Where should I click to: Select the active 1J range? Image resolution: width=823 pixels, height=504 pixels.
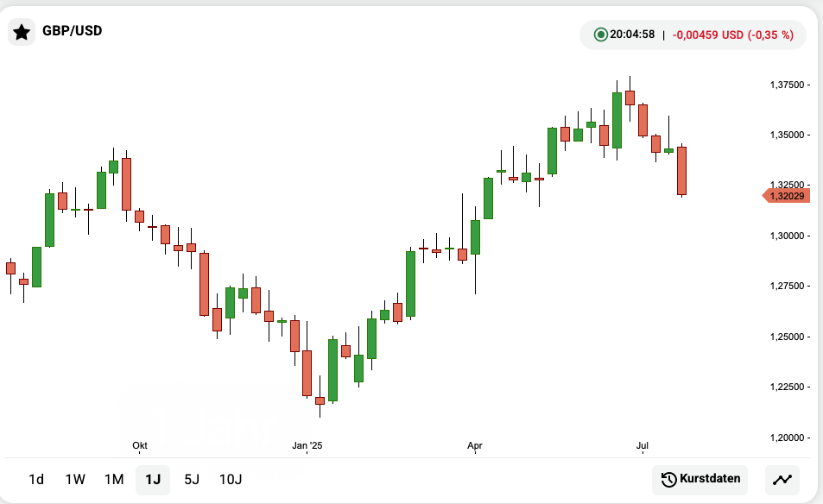[x=153, y=480]
